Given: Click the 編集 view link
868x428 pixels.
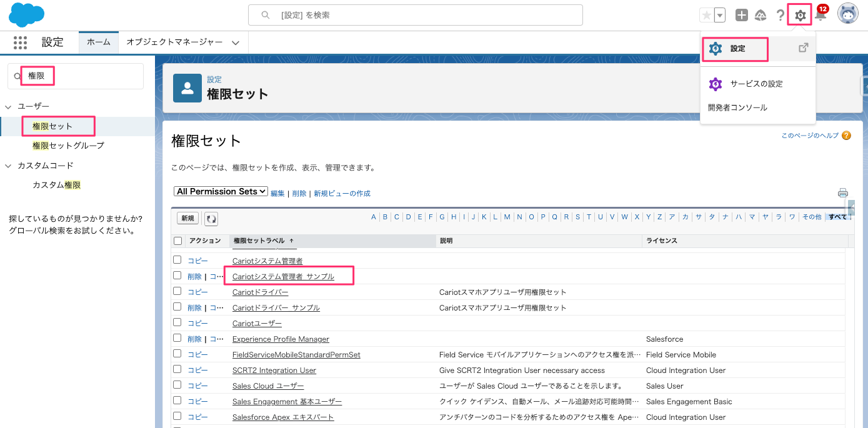Looking at the screenshot, I should [x=277, y=194].
